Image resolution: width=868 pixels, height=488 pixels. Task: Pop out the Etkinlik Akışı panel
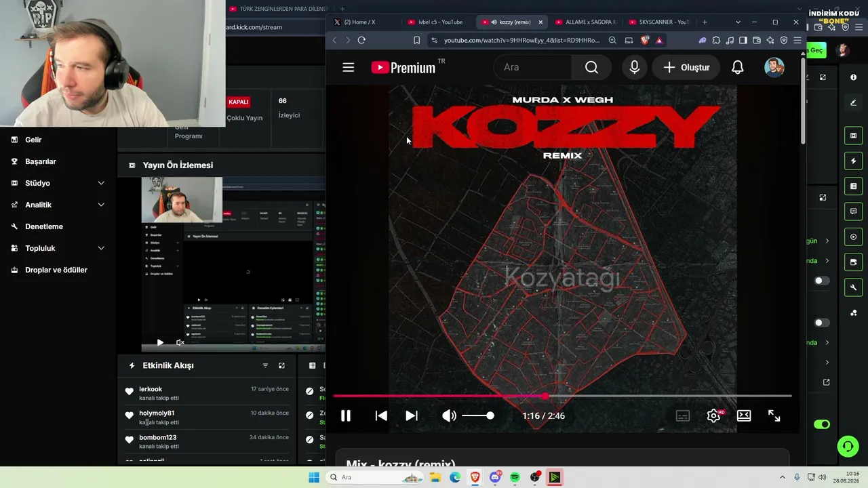[x=281, y=365]
